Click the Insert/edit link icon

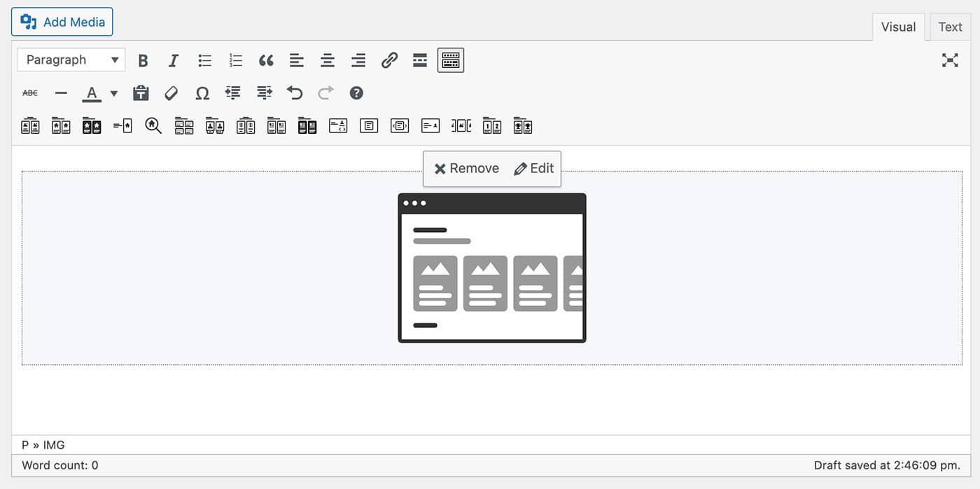pyautogui.click(x=389, y=61)
